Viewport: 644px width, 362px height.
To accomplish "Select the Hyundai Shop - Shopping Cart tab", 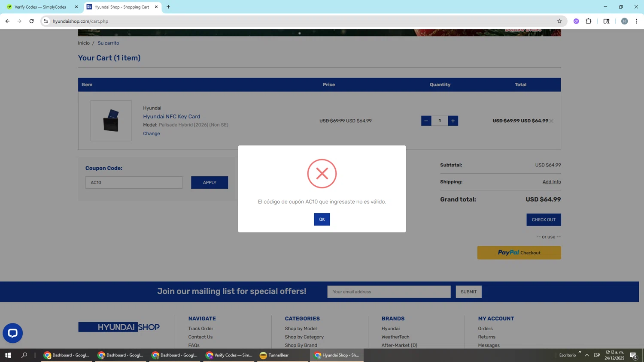I will [x=122, y=7].
